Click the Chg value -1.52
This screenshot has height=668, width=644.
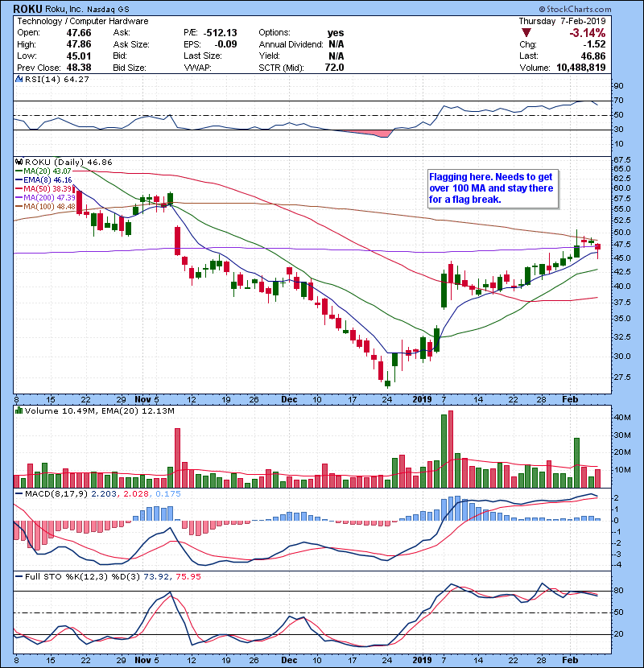tap(594, 44)
